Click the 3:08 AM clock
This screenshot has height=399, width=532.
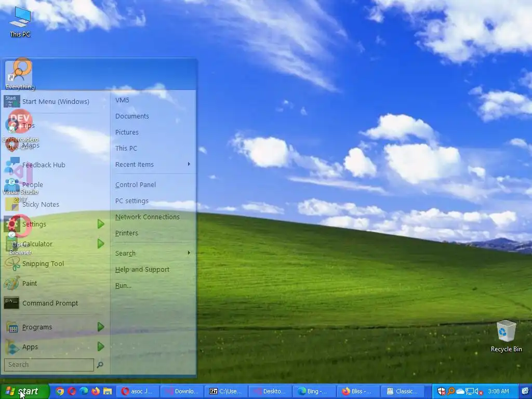pos(498,391)
